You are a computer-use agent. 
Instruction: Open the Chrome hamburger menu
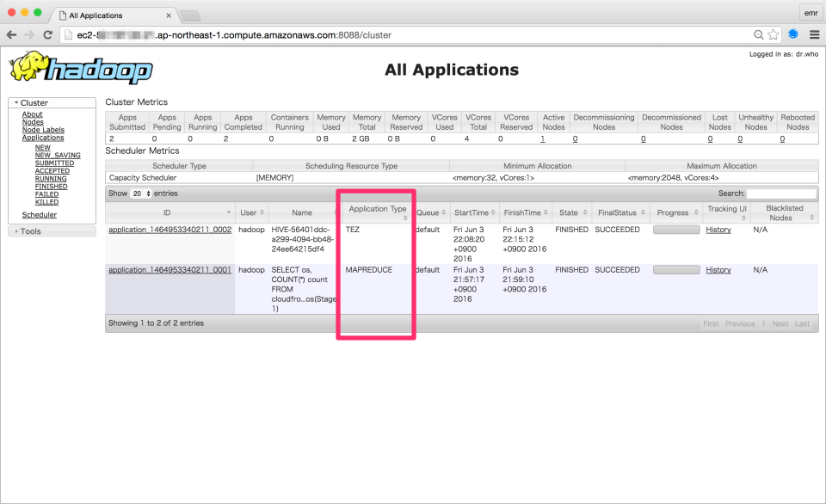click(813, 34)
